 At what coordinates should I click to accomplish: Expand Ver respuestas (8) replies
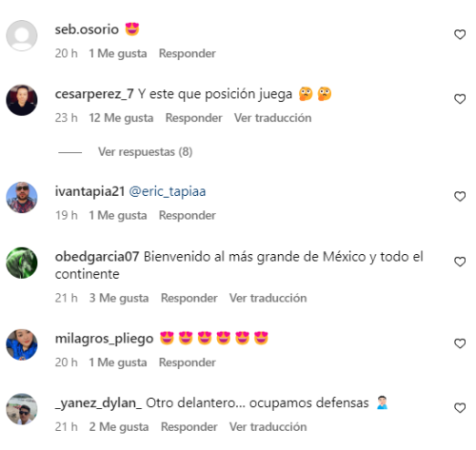click(x=145, y=152)
